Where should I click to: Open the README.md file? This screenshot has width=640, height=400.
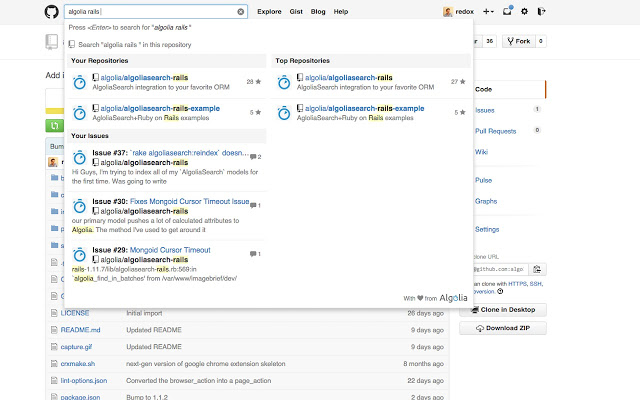coord(80,330)
